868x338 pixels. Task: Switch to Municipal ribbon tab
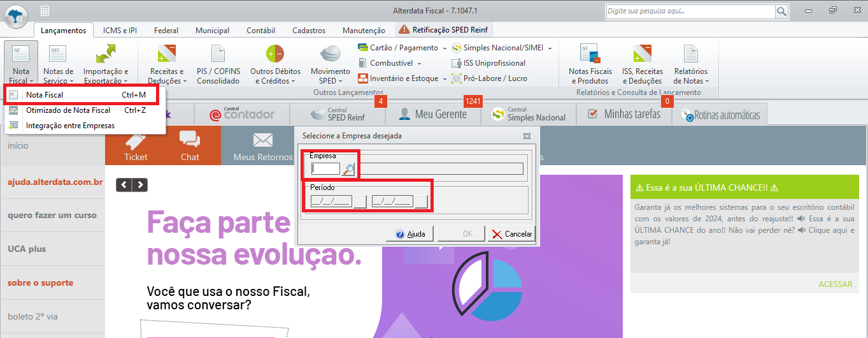tap(213, 30)
